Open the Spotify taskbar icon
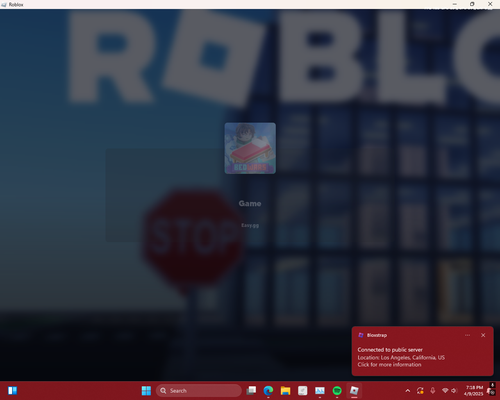Screen dimensions: 500x400 pos(337,391)
